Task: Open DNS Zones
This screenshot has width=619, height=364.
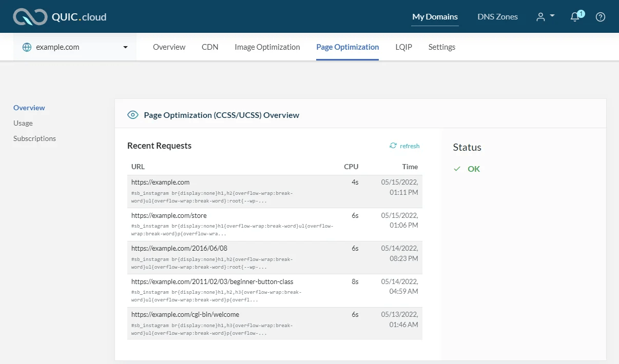Action: (497, 16)
